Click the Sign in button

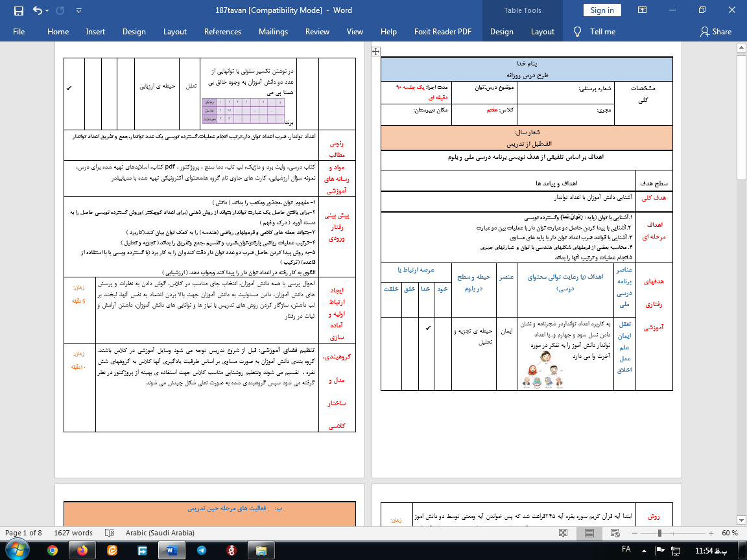pos(602,10)
